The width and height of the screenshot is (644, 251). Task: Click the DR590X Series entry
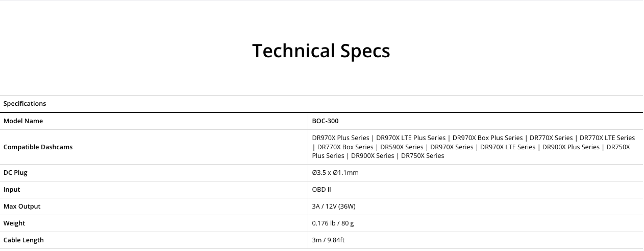tap(402, 147)
